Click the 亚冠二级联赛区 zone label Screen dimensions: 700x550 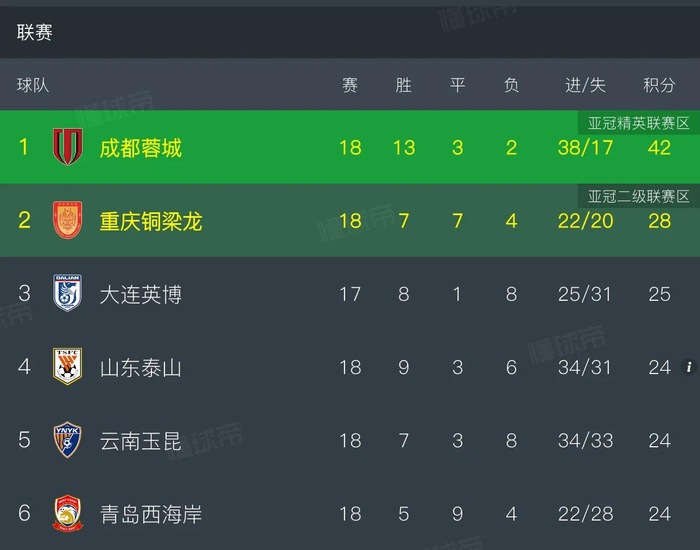[638, 196]
